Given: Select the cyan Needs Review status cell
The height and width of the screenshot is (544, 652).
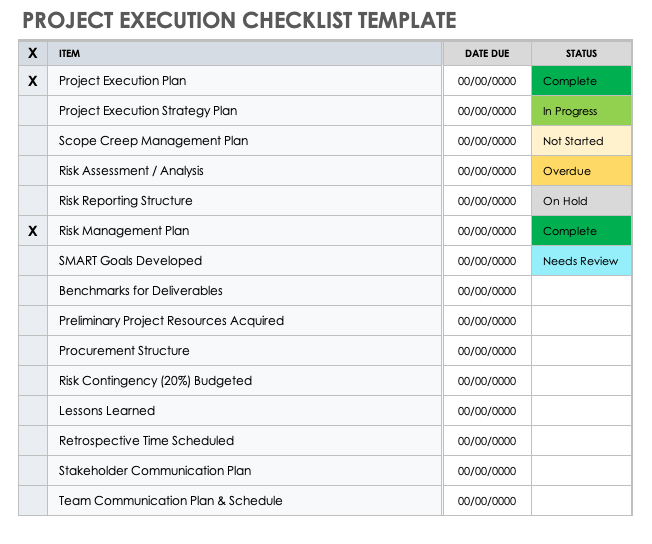Looking at the screenshot, I should point(581,261).
